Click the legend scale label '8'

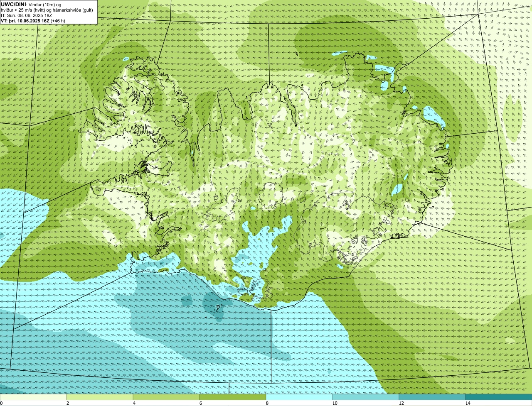click(267, 403)
